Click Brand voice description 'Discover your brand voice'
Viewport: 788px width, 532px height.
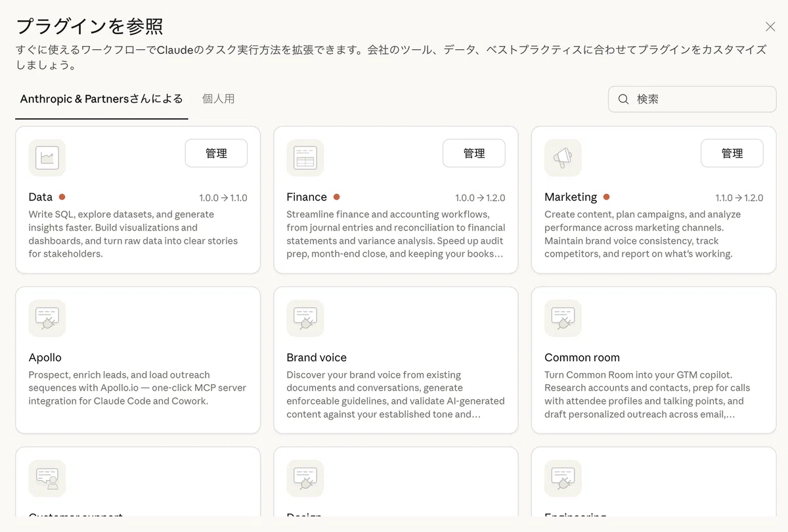(x=395, y=394)
